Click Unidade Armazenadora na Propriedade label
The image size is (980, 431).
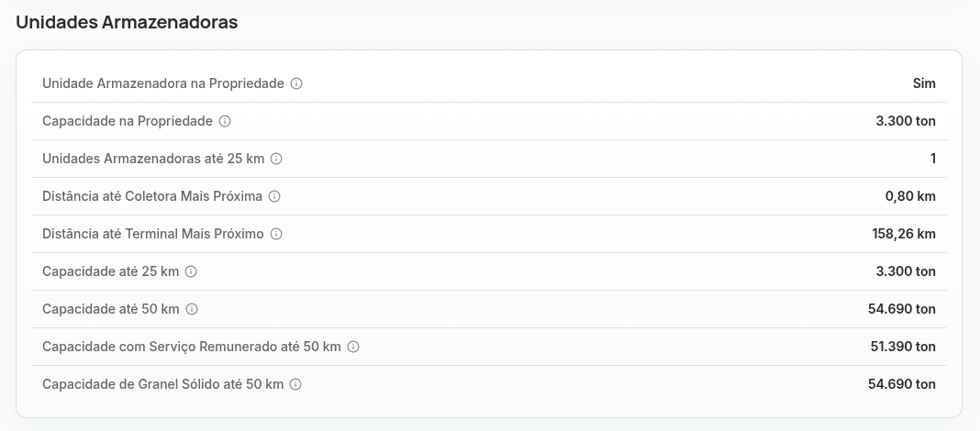(x=163, y=83)
